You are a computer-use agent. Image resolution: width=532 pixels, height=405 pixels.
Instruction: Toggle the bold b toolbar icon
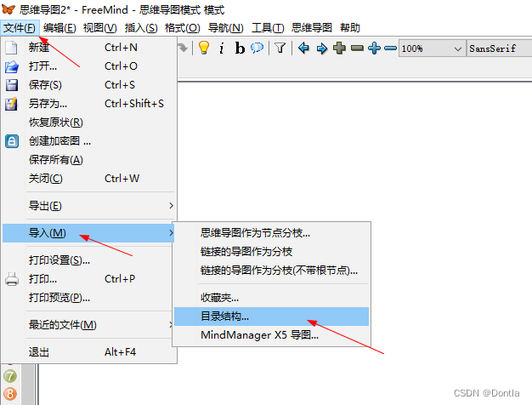click(240, 48)
